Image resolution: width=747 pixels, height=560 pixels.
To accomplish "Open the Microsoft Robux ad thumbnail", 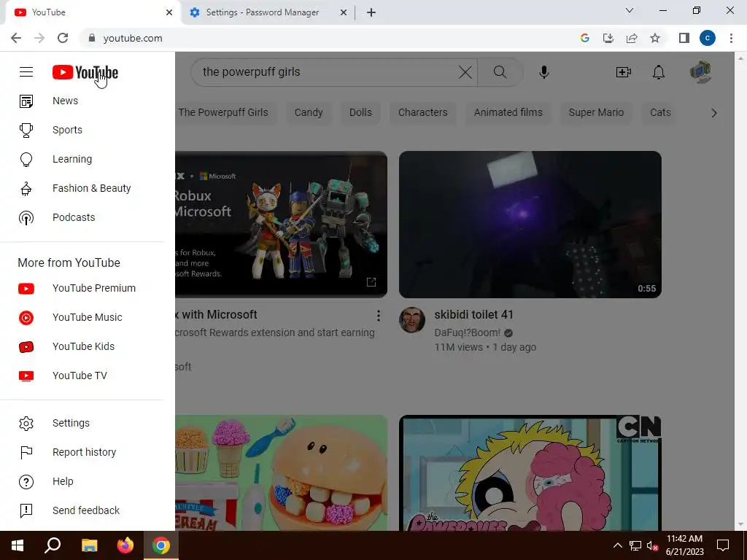I will (281, 225).
